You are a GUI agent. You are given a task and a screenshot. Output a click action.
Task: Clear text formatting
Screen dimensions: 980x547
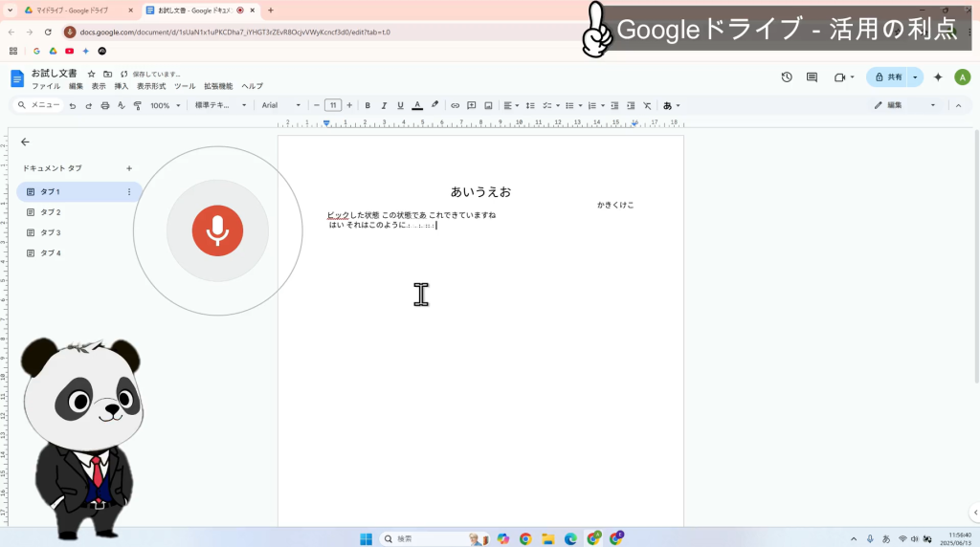[648, 105]
